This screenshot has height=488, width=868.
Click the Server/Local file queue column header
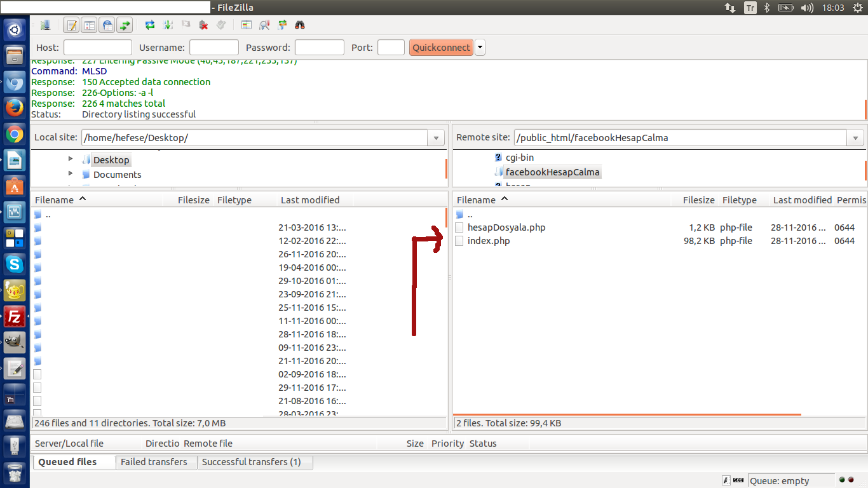click(x=87, y=444)
